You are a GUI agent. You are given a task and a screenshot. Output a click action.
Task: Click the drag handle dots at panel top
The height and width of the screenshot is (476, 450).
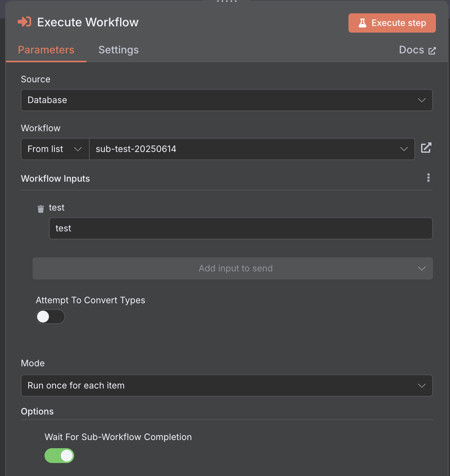pos(226,1)
